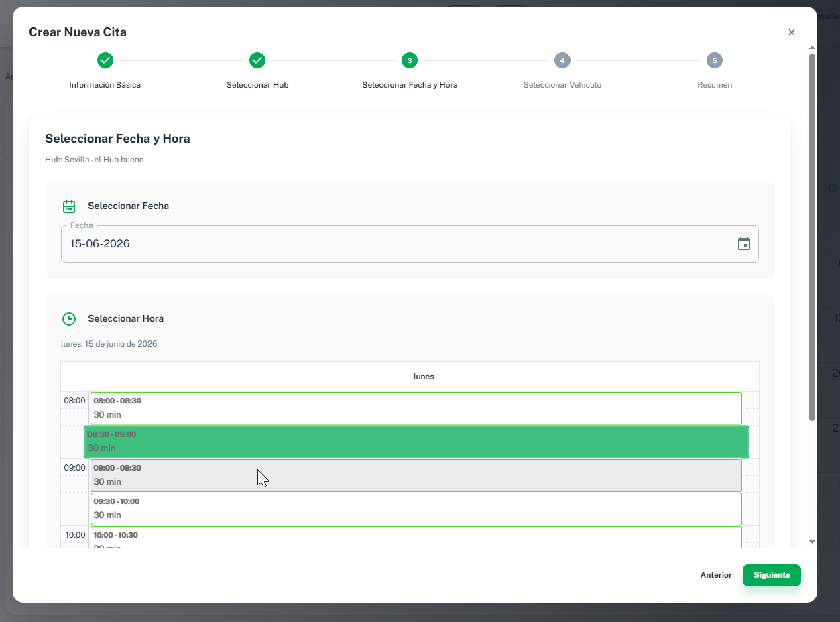Click the text 'lunes, 15 de junio de 2026'
The width and height of the screenshot is (840, 622).
(109, 344)
